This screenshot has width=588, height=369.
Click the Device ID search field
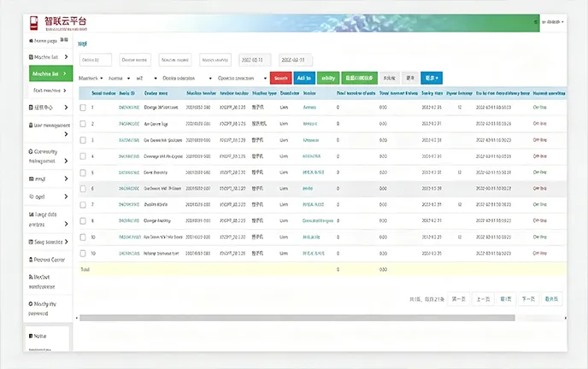point(96,60)
